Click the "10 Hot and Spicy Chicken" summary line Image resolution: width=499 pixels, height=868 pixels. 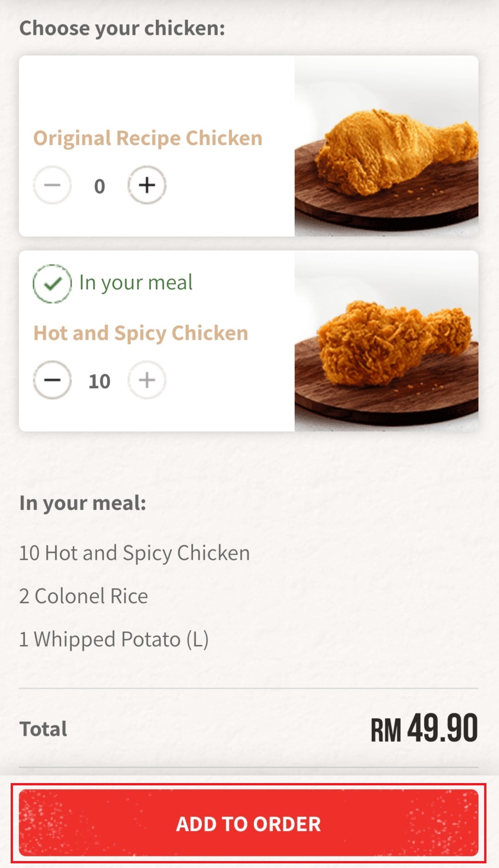(135, 553)
